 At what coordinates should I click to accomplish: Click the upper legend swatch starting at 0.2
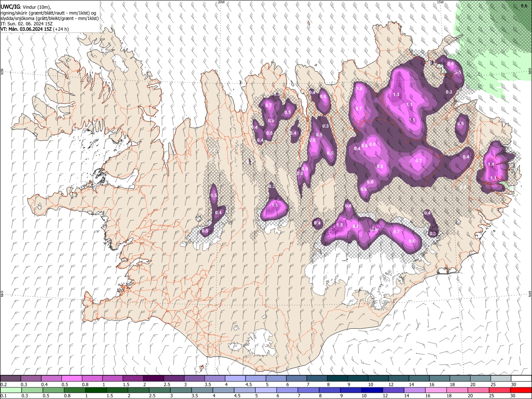pos(10,378)
